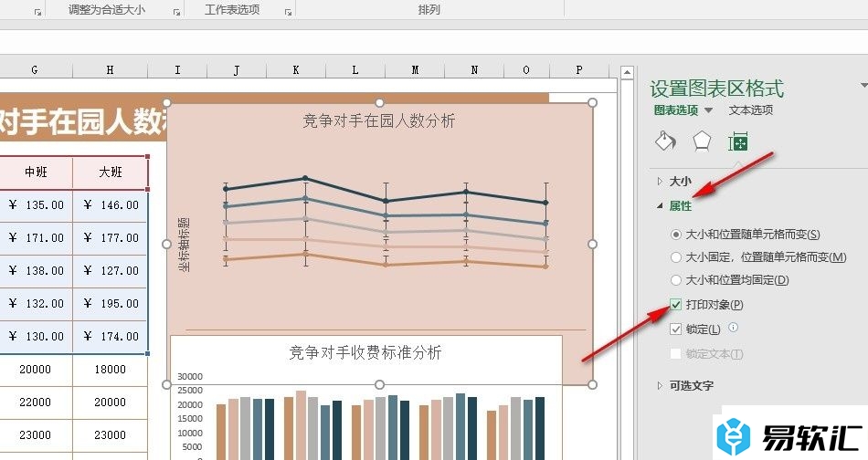Click the 坐标轴标题 axis label
Image resolution: width=868 pixels, height=460 pixels.
[184, 244]
